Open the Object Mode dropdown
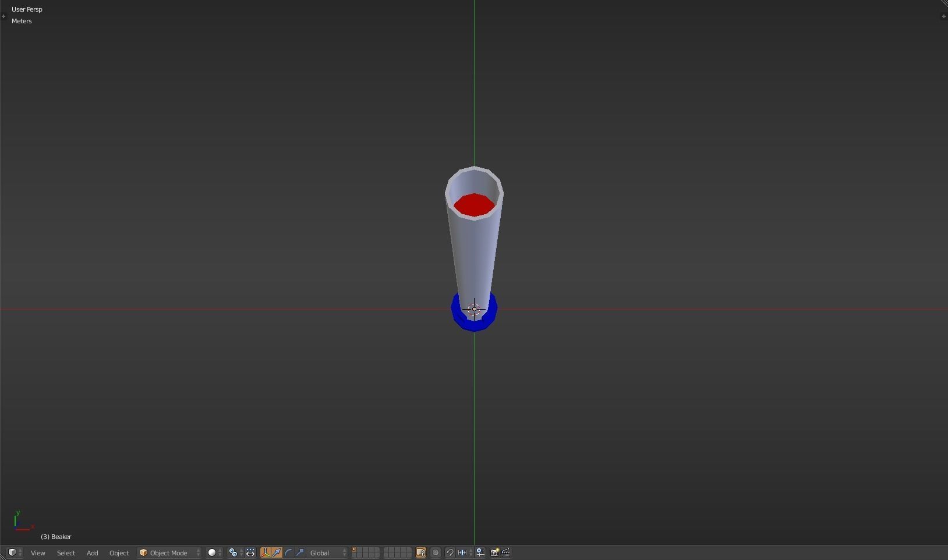The width and height of the screenshot is (948, 560). [169, 552]
